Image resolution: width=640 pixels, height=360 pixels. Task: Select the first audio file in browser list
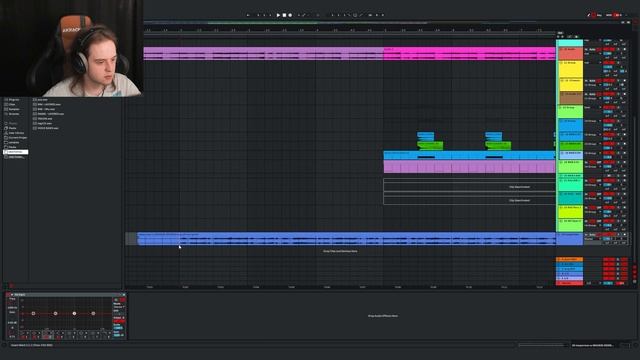pos(40,100)
